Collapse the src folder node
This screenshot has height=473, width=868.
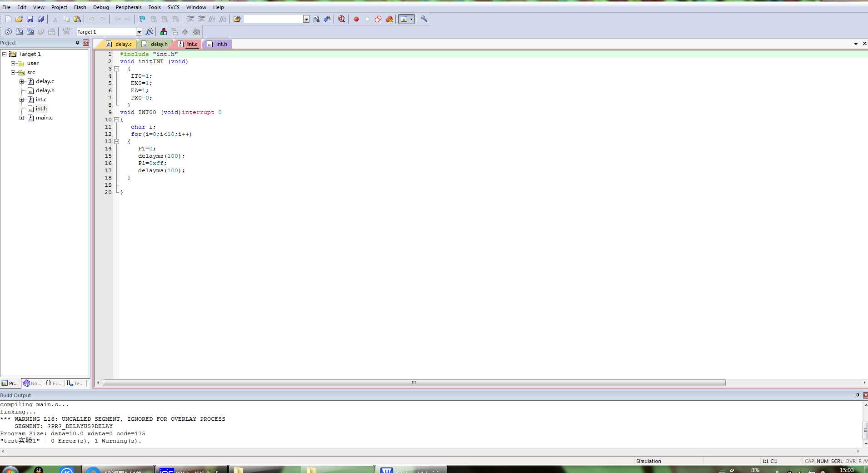point(13,72)
